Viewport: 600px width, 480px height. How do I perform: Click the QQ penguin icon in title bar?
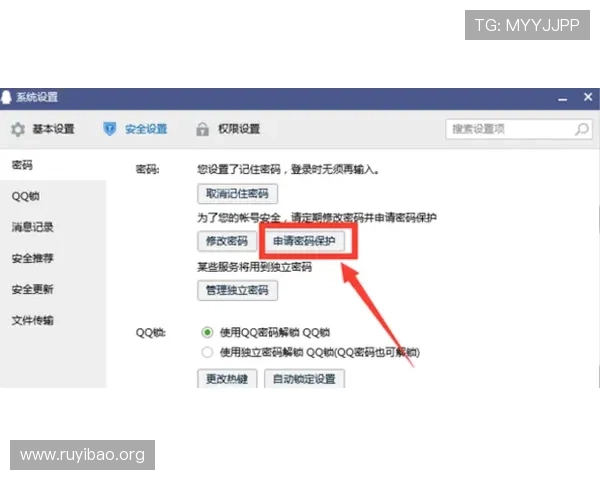tap(6, 97)
